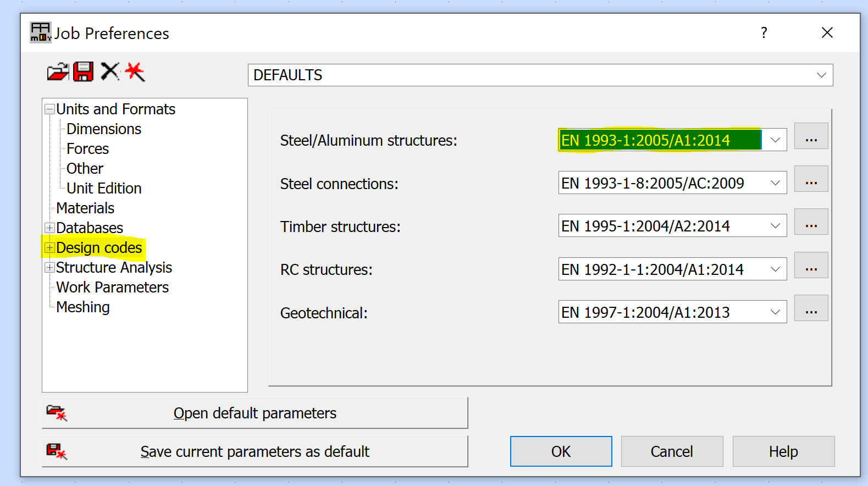
Task: Expand the Databases tree node
Action: pos(49,228)
